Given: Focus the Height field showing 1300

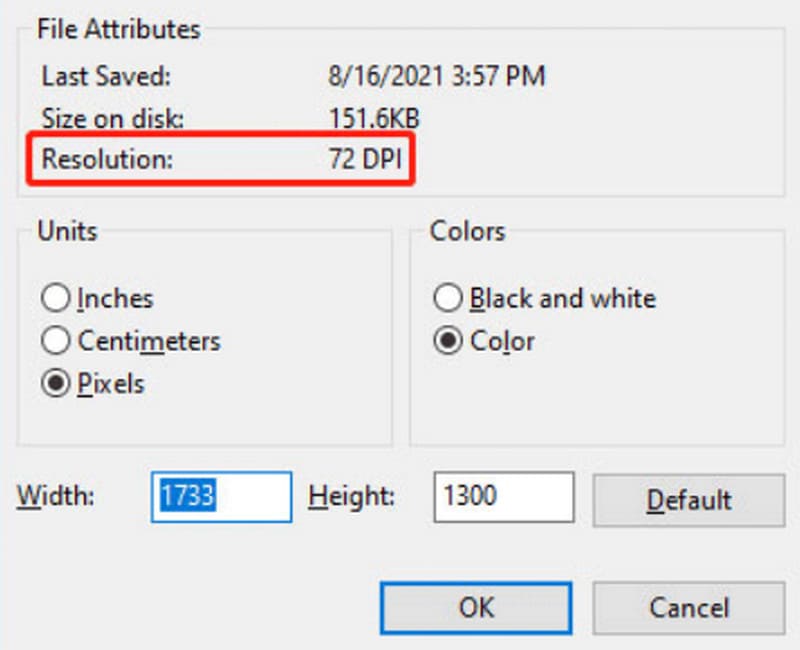Looking at the screenshot, I should 504,497.
